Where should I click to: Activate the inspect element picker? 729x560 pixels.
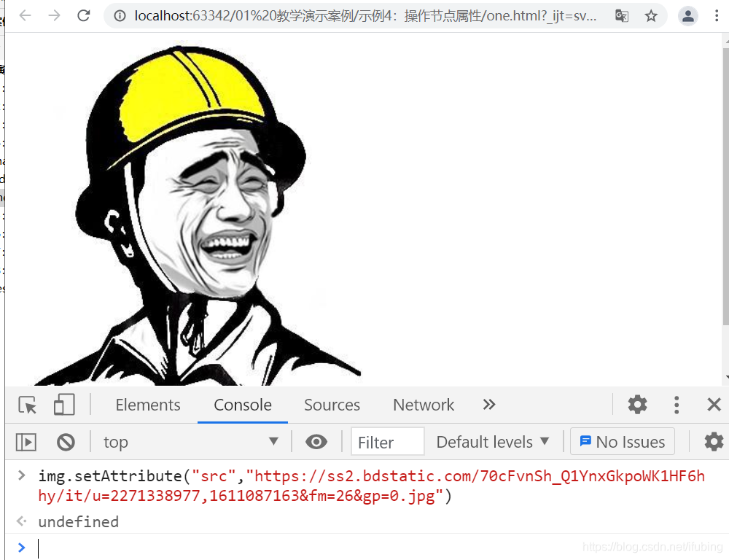[x=28, y=405]
